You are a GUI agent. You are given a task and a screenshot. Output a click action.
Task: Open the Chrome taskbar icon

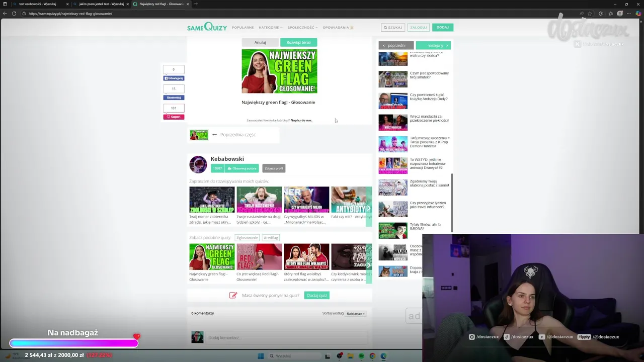pyautogui.click(x=372, y=356)
